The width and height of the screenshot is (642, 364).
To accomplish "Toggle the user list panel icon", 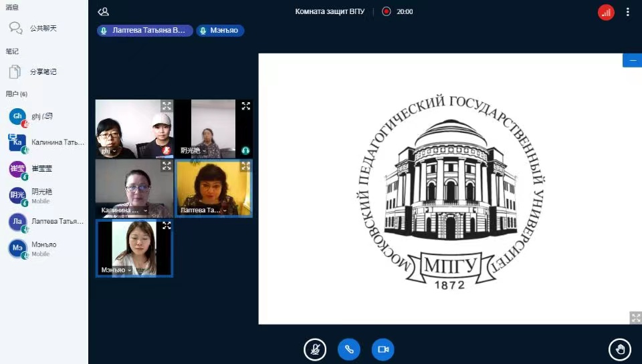I will coord(103,11).
